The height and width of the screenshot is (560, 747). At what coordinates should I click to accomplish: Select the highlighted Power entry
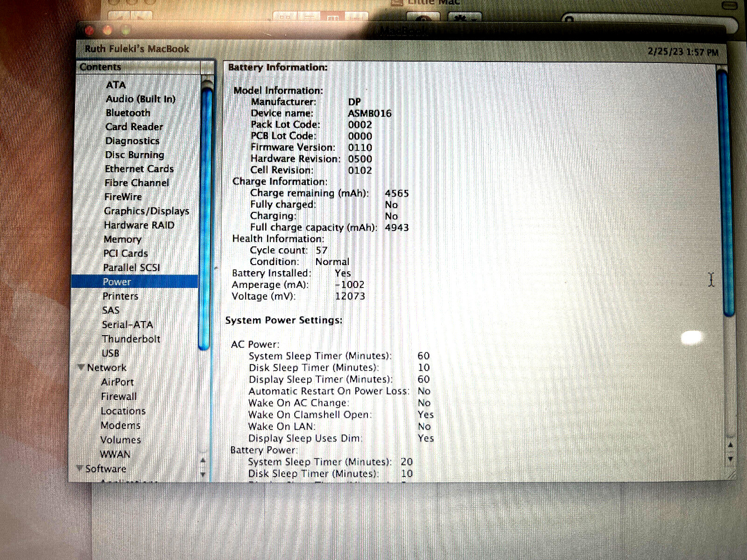pyautogui.click(x=134, y=282)
